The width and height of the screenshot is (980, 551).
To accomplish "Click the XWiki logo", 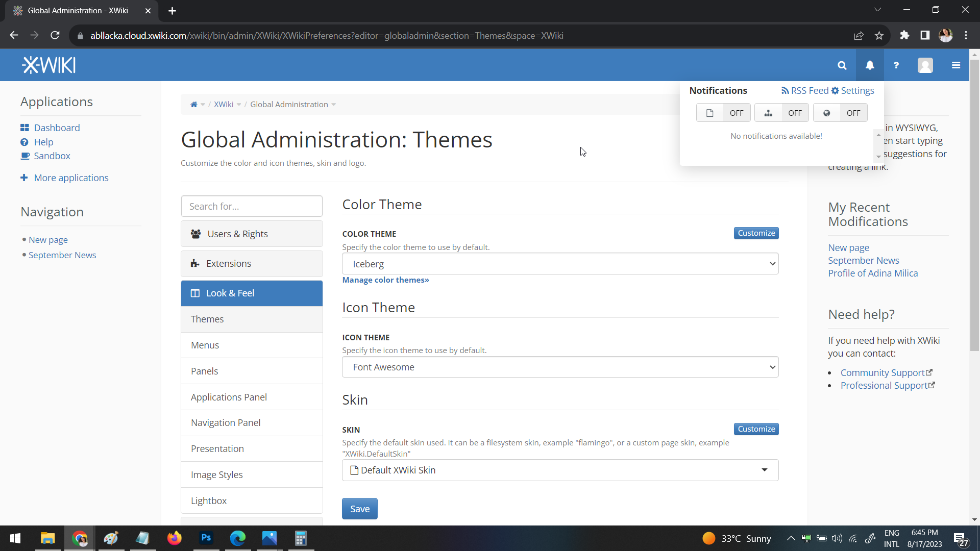I will 49,65.
